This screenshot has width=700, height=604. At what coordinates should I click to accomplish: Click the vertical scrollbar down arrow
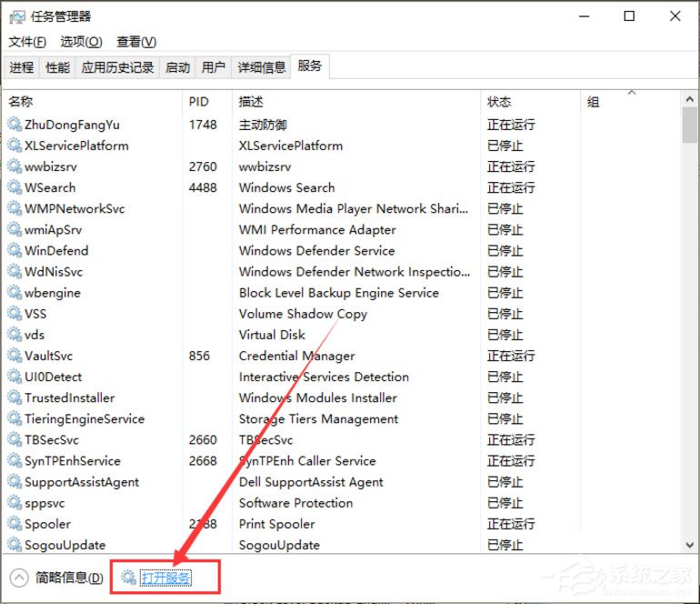click(x=690, y=545)
